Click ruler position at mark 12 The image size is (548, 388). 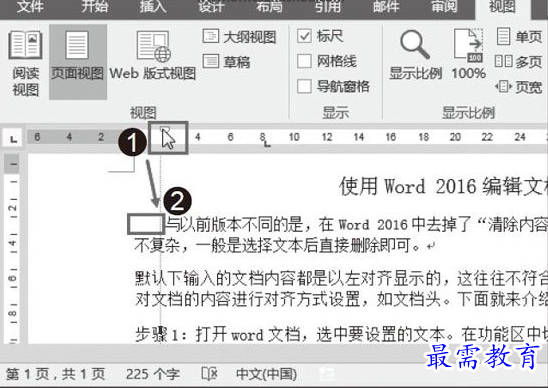click(327, 137)
